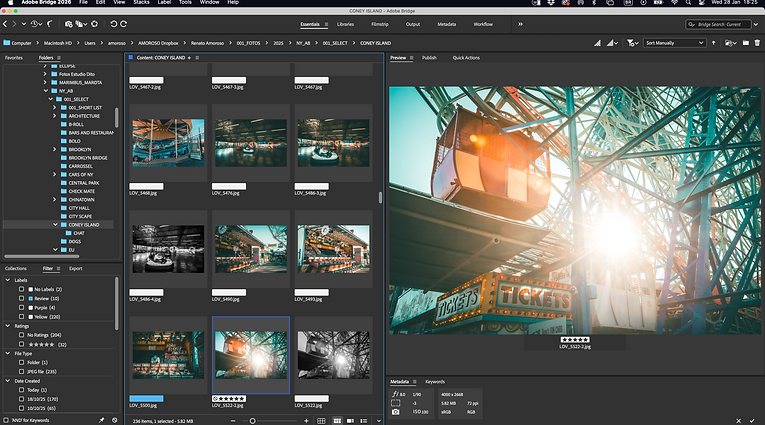Expand the ARCHITECTURE folder
Screen dimensions: 765x425
55,116
